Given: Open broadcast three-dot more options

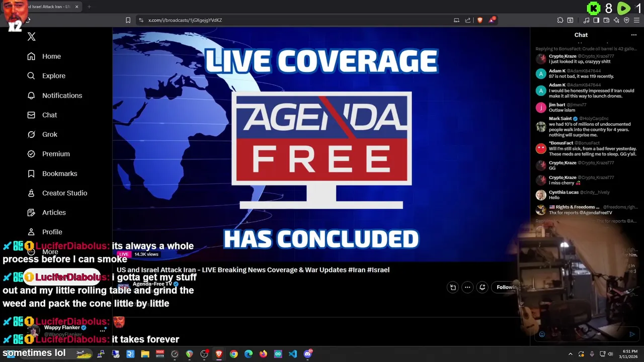Looking at the screenshot, I should click(x=467, y=287).
